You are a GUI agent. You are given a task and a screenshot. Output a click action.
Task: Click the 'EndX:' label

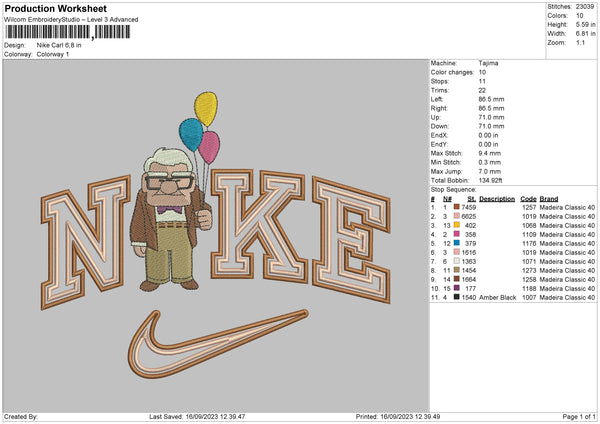439,135
